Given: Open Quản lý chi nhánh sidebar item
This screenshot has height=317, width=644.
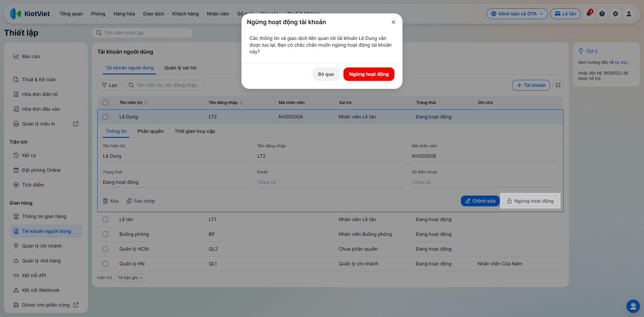Looking at the screenshot, I should click(46, 246).
